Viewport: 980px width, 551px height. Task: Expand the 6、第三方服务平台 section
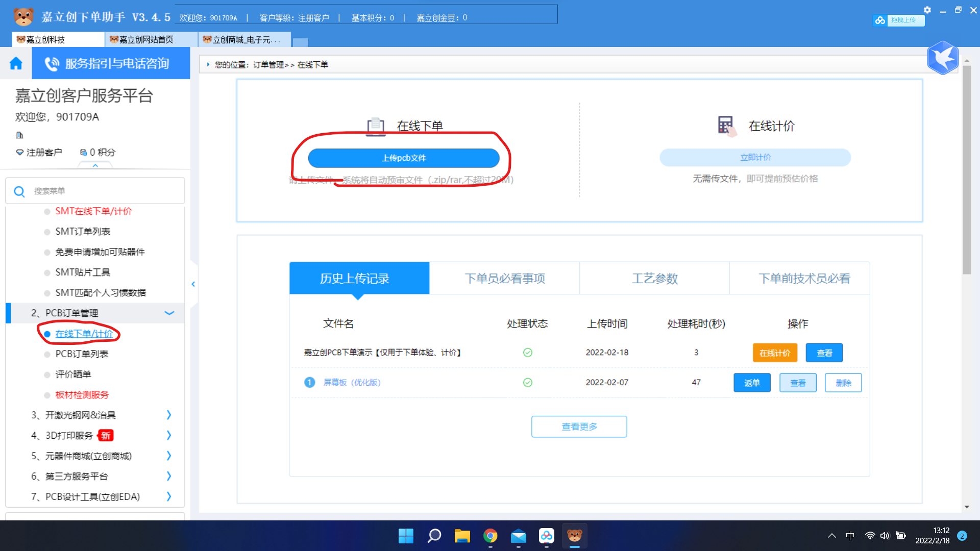(169, 476)
